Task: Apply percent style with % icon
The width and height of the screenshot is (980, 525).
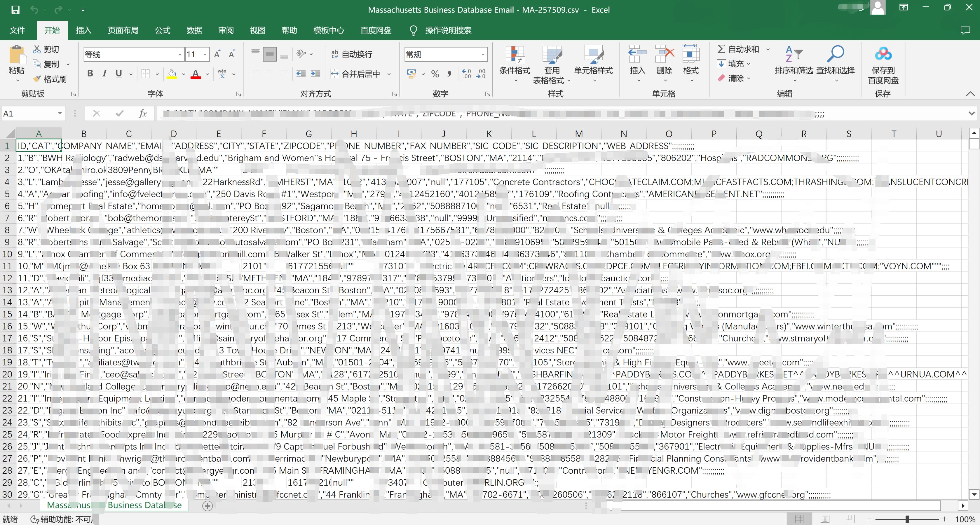Action: tap(435, 74)
